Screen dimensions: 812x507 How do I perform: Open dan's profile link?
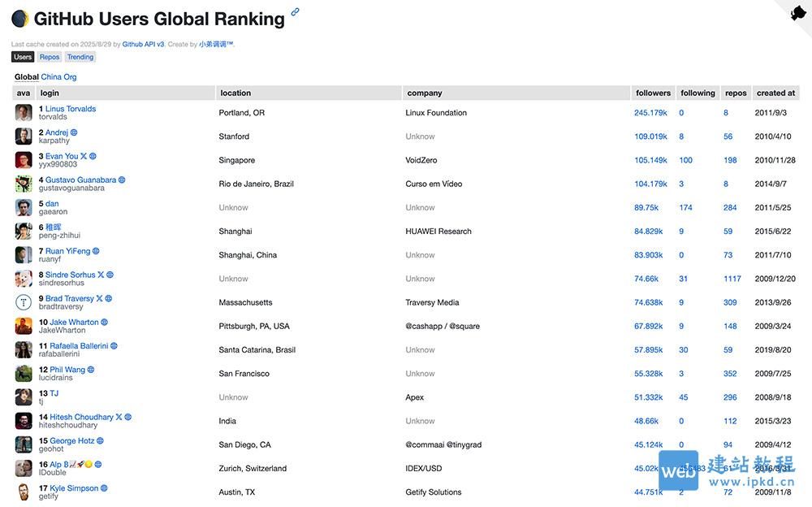pos(52,204)
